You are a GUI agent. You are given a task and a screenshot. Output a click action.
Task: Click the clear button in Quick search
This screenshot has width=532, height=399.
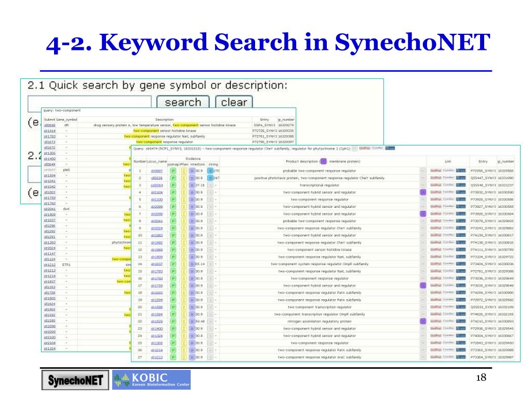coord(234,102)
